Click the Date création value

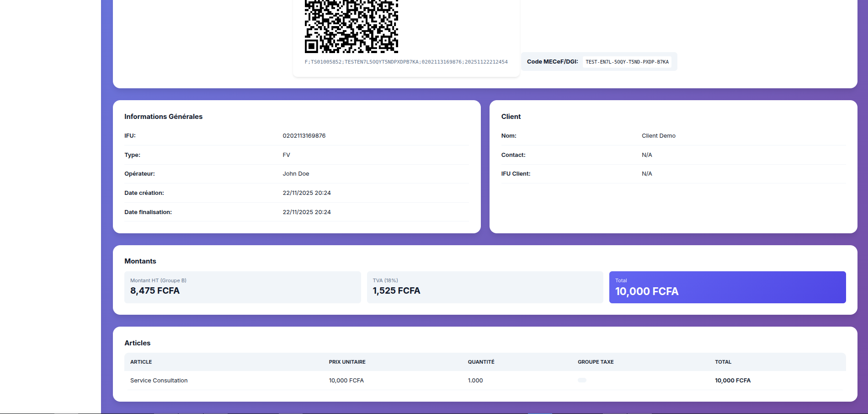click(307, 193)
